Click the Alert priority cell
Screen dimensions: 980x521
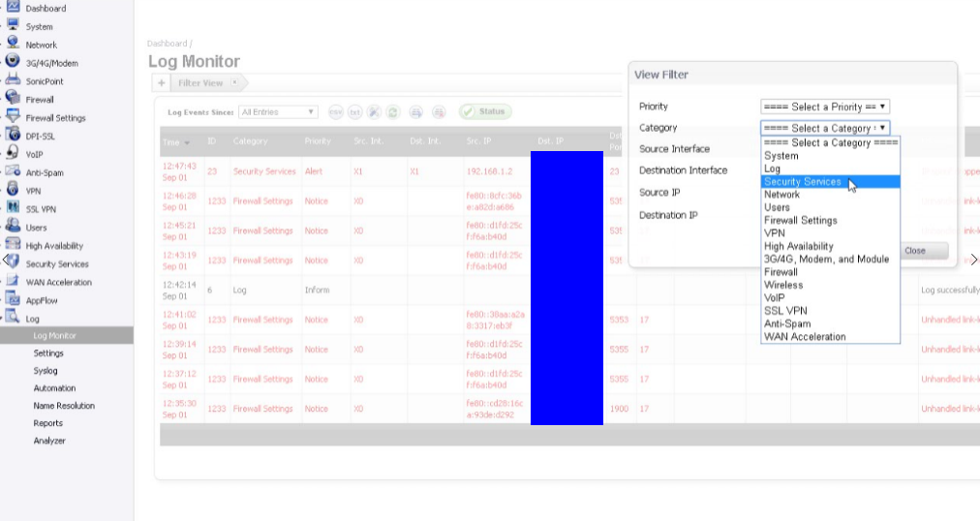point(314,171)
